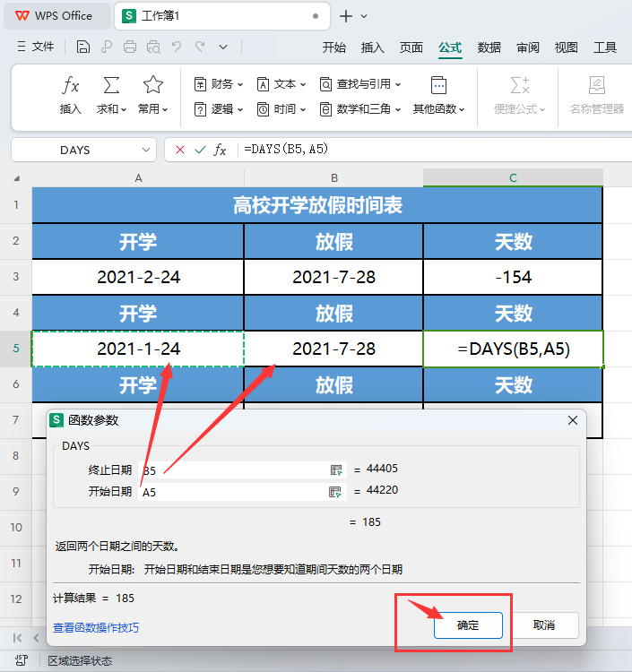Click the Save icon in quick toolbar

coord(83,47)
